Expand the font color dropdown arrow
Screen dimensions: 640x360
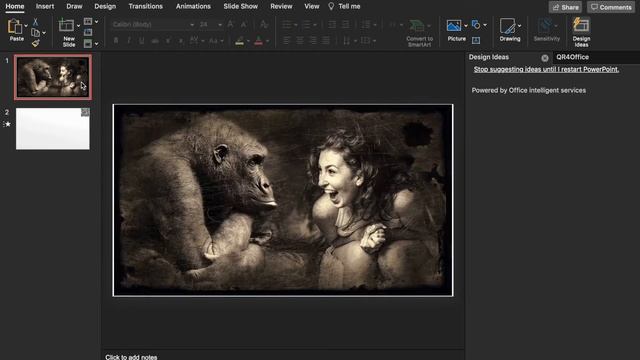click(267, 41)
